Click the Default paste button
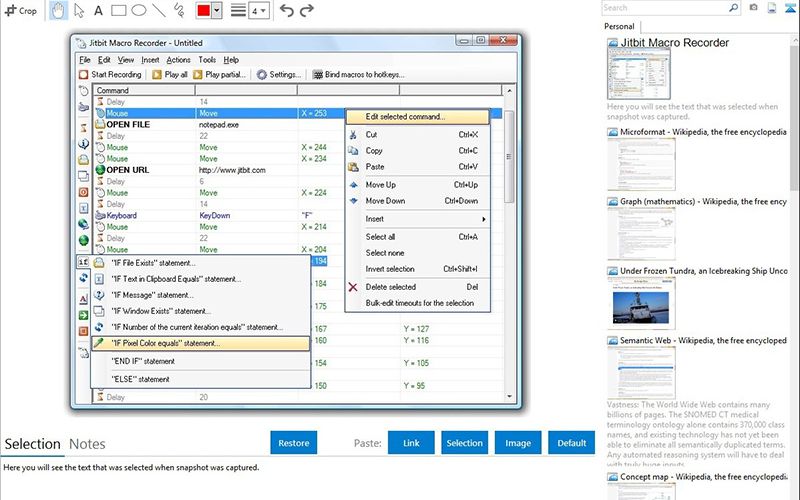This screenshot has width=800, height=500. [x=571, y=443]
